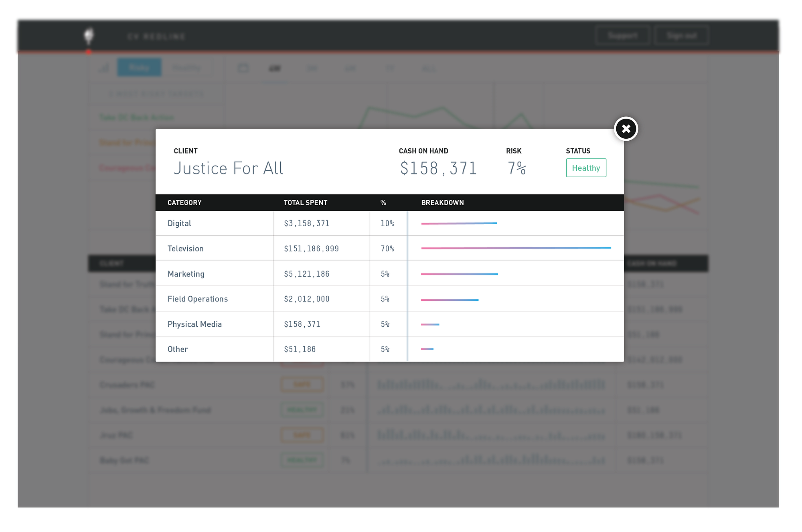The width and height of the screenshot is (802, 532).
Task: Click the Television breakdown gradient bar
Action: 516,248
